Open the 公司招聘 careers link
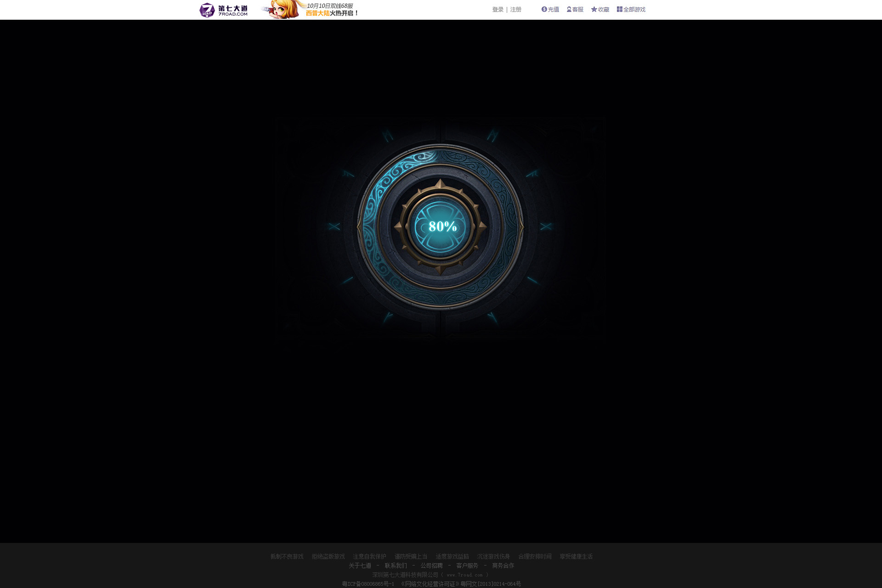This screenshot has width=882, height=588. (432, 566)
